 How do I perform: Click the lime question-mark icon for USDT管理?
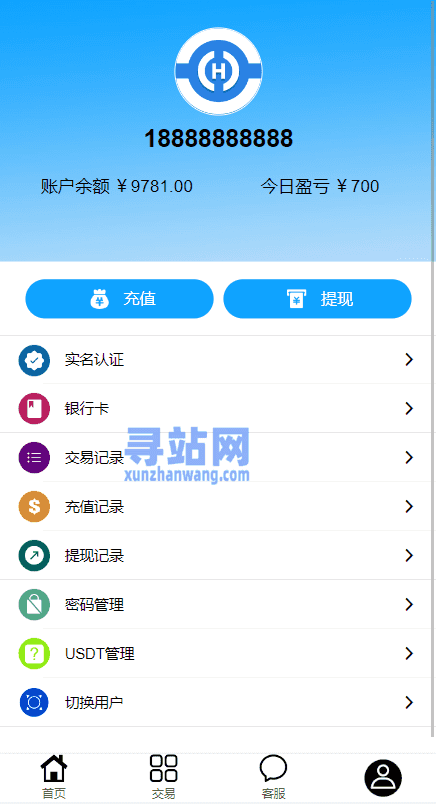coord(34,653)
